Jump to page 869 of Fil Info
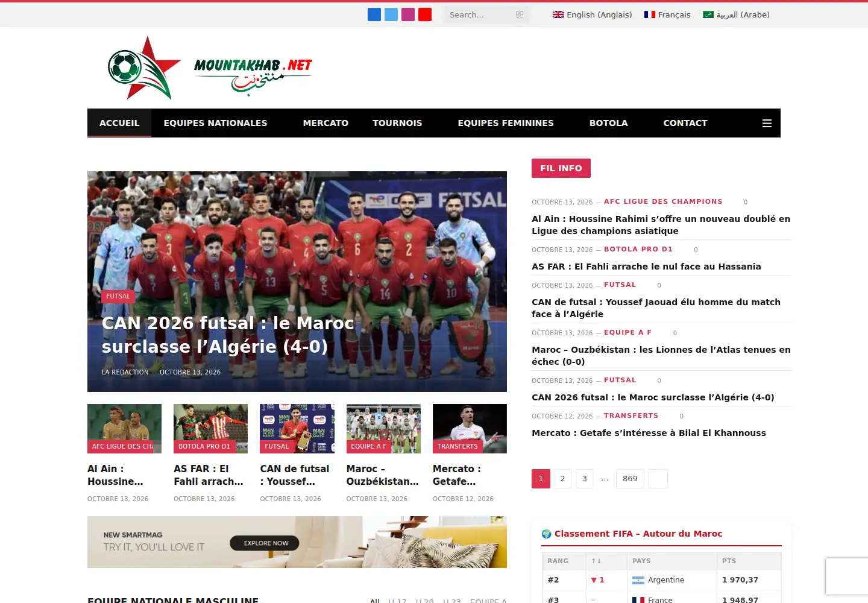This screenshot has width=868, height=603. point(630,479)
